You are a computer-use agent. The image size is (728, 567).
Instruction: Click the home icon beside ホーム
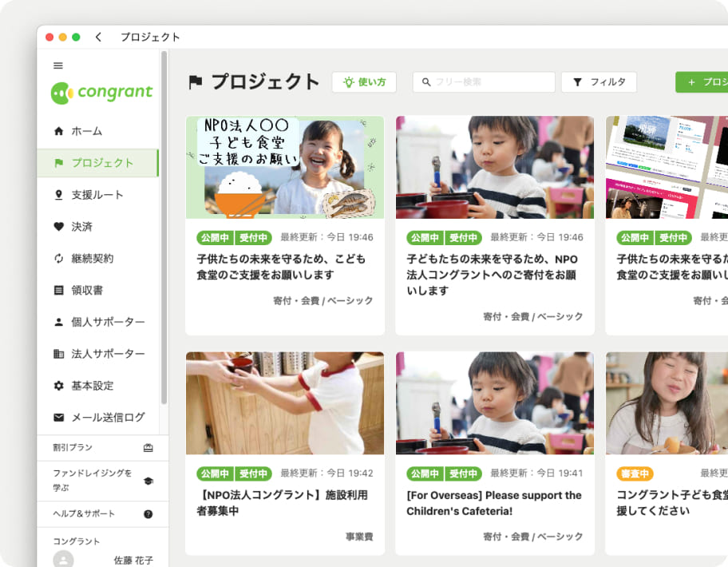point(58,131)
